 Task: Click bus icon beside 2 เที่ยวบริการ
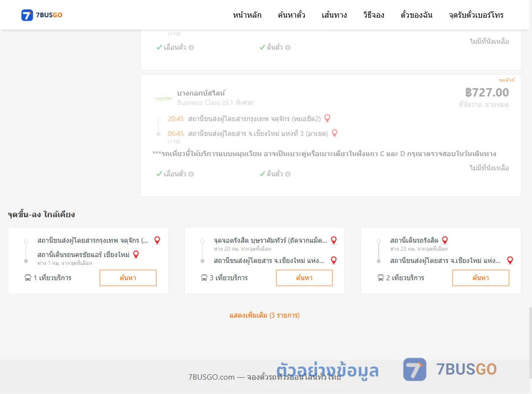click(x=381, y=278)
